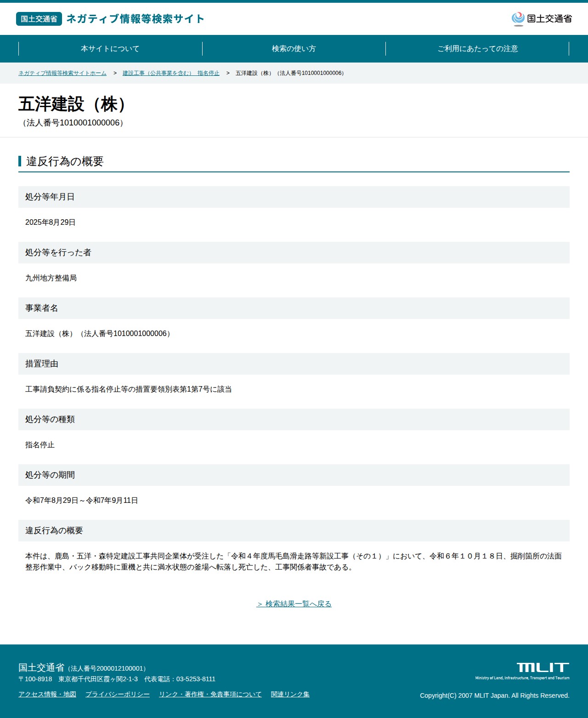Screen dimensions: 588x718
Task: Click 検索結果一覧へ戻る link
Action: click(294, 604)
